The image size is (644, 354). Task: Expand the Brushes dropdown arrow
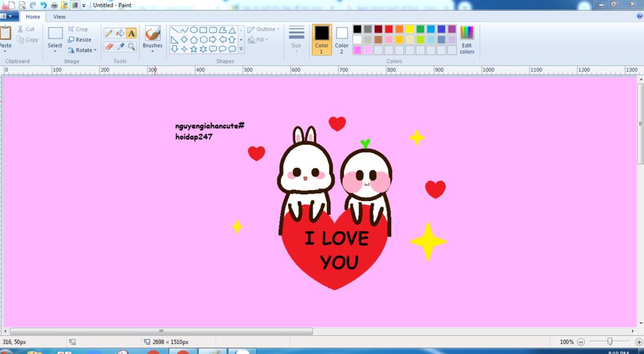[153, 51]
